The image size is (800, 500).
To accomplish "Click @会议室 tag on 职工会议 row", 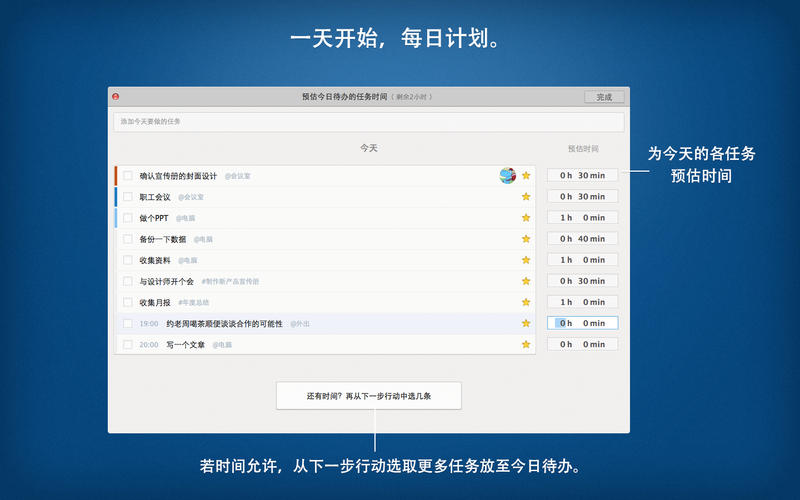I will (x=191, y=197).
